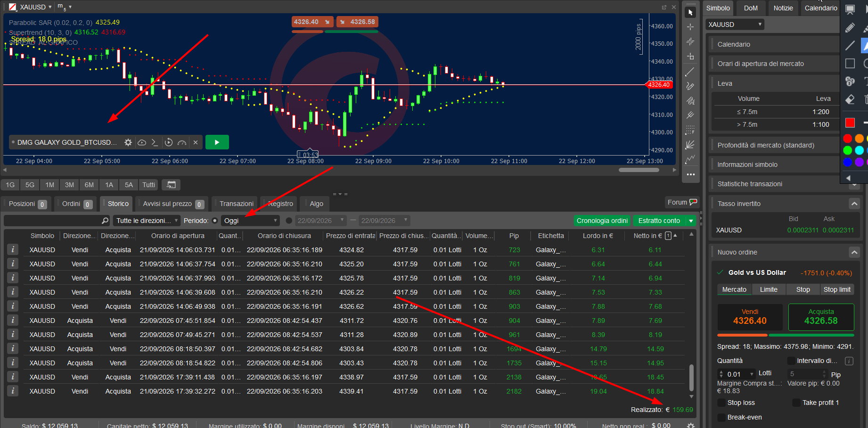Enable the Intervallo di... checkbox
This screenshot has width=868, height=428.
point(791,361)
